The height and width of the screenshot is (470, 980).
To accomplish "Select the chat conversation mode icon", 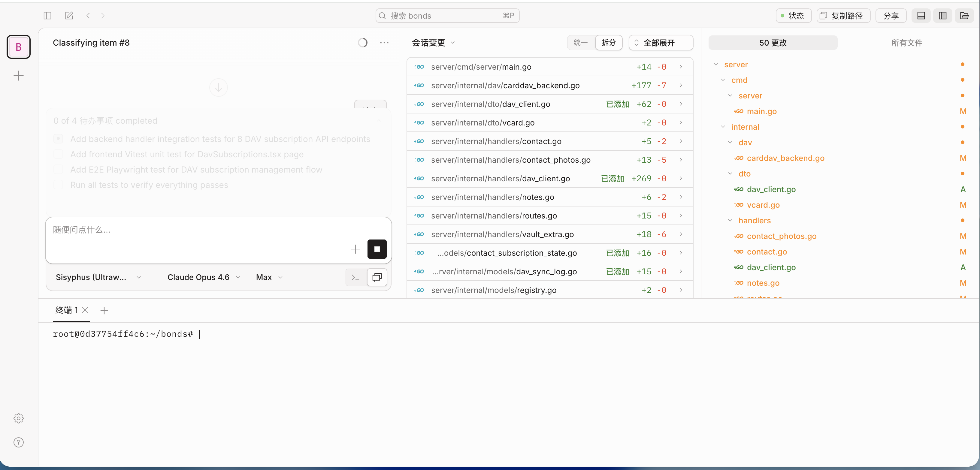I will (377, 278).
